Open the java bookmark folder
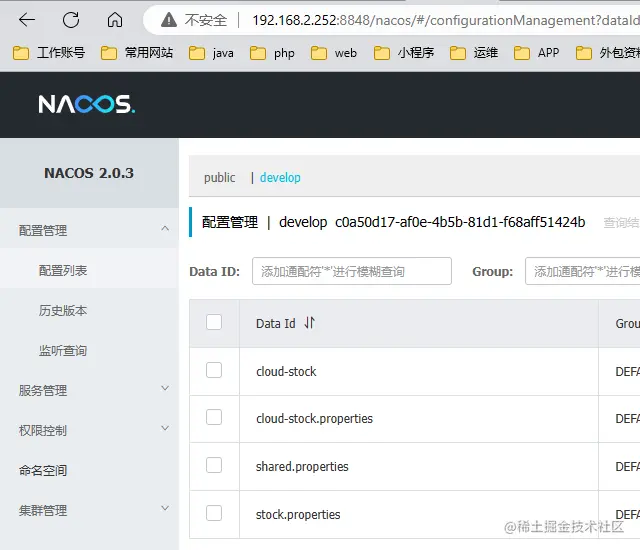Screen dimensions: 640x550 pos(211,53)
